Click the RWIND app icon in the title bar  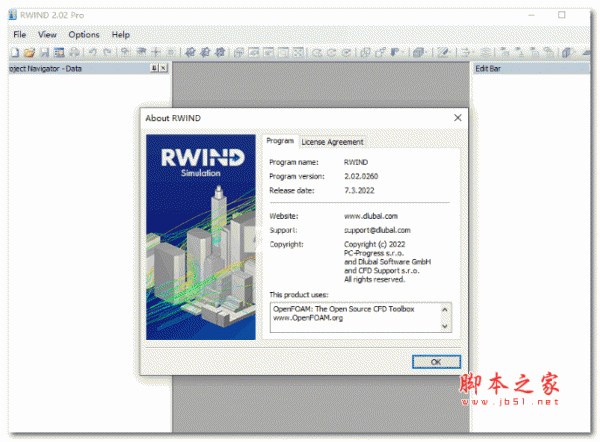click(x=13, y=15)
